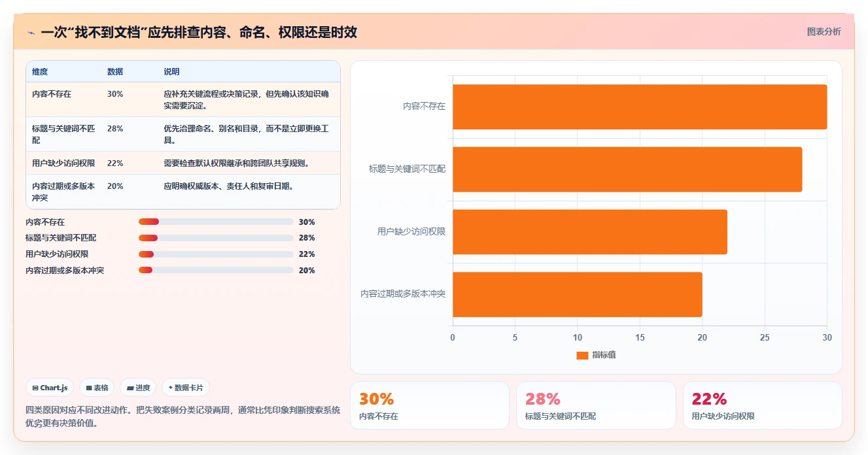The image size is (868, 455).
Task: Click the 说明 column header in the table
Action: (x=171, y=72)
